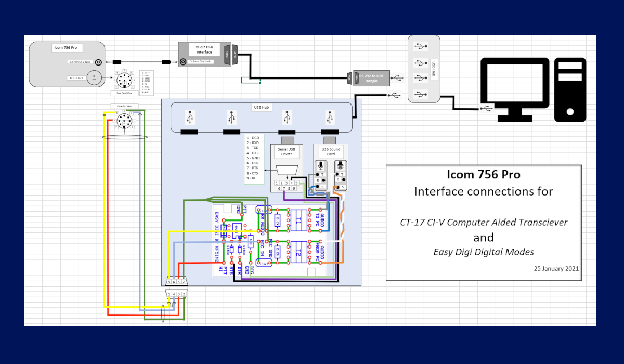Select second USB symbol in lower USB Hub
The width and height of the screenshot is (624, 364).
coord(231,116)
